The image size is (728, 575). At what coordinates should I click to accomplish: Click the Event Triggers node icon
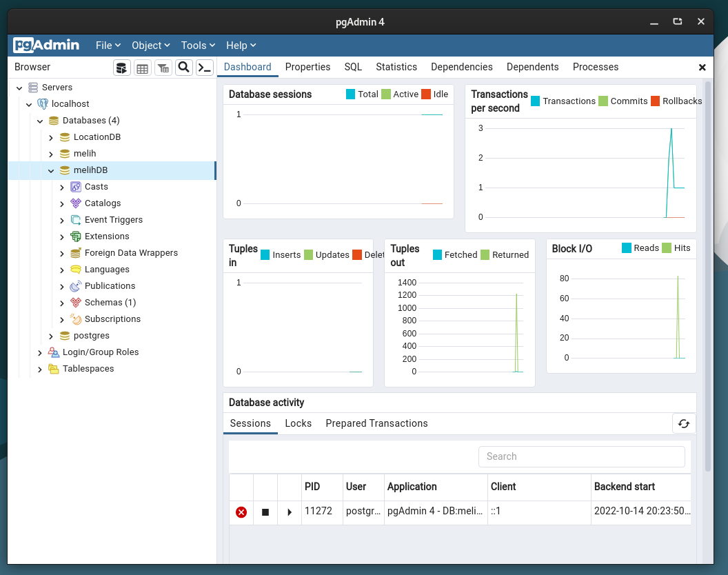(x=76, y=220)
